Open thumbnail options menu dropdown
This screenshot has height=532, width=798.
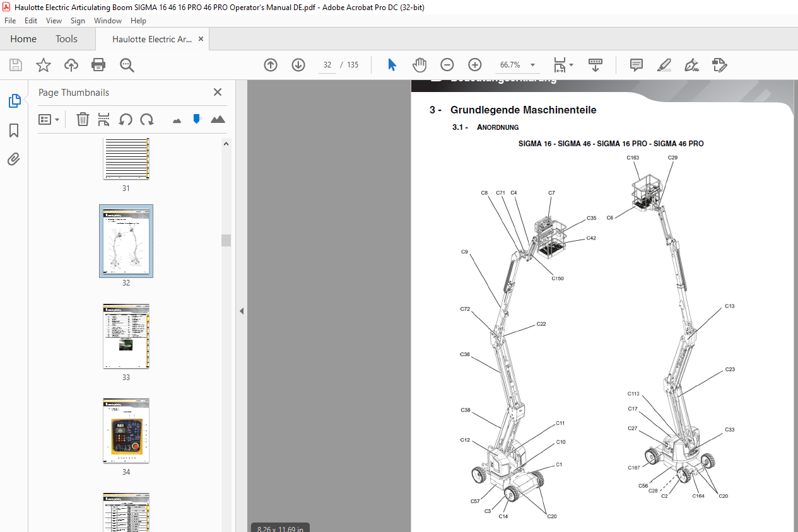click(49, 119)
